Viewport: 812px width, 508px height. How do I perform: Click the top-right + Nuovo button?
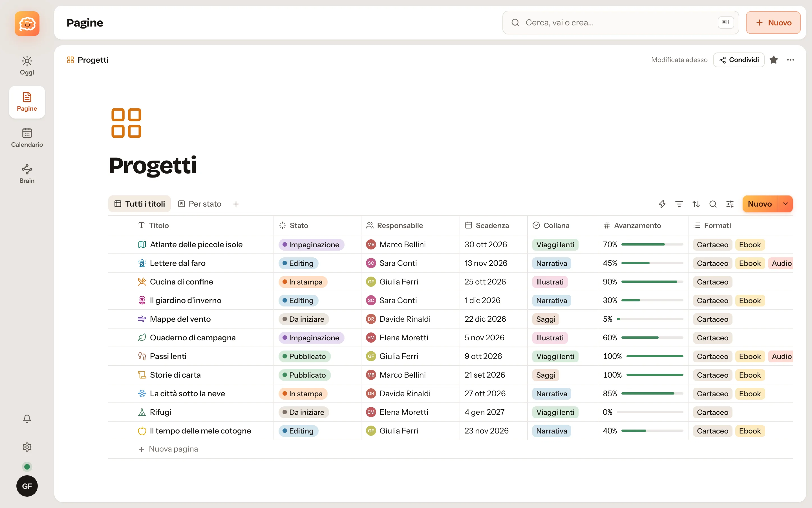coord(773,23)
